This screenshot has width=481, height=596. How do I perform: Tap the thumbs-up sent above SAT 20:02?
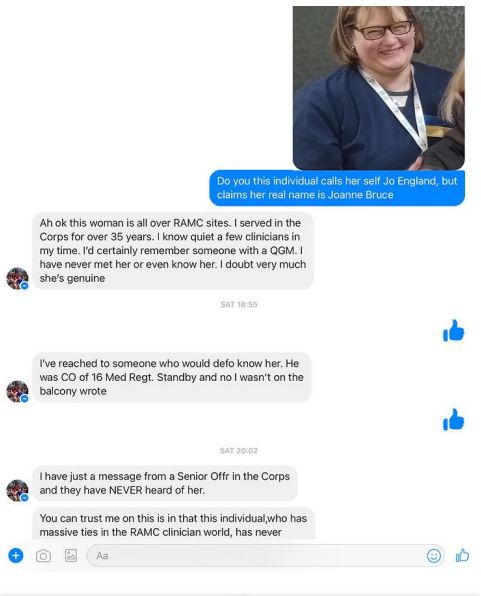453,419
